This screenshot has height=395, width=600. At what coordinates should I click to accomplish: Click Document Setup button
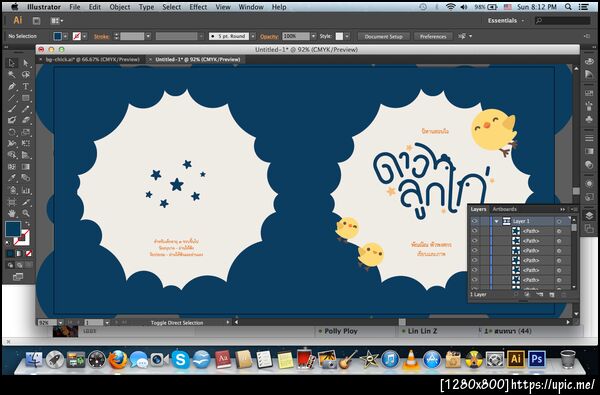(383, 36)
